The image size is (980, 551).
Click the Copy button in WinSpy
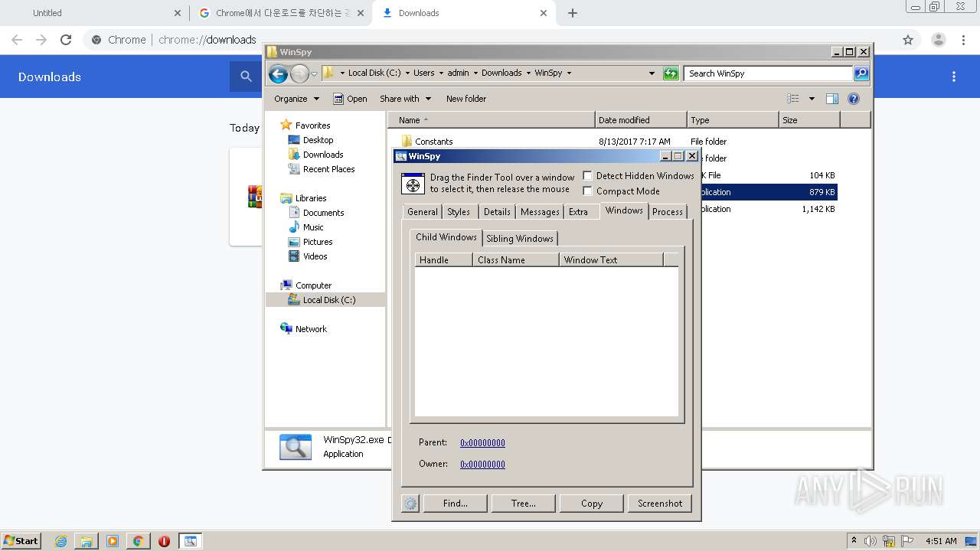click(x=592, y=504)
